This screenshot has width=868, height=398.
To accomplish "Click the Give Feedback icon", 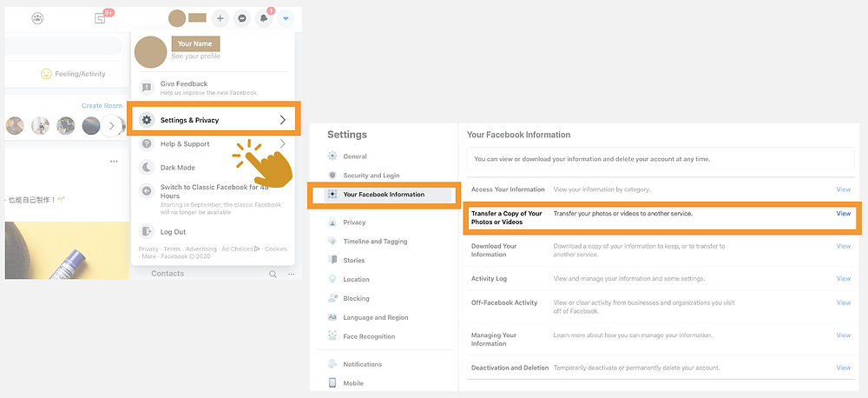I will (x=146, y=87).
